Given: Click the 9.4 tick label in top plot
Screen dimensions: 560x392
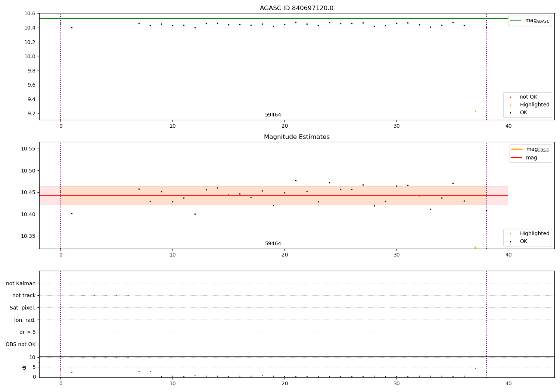Looking at the screenshot, I should click(31, 99).
